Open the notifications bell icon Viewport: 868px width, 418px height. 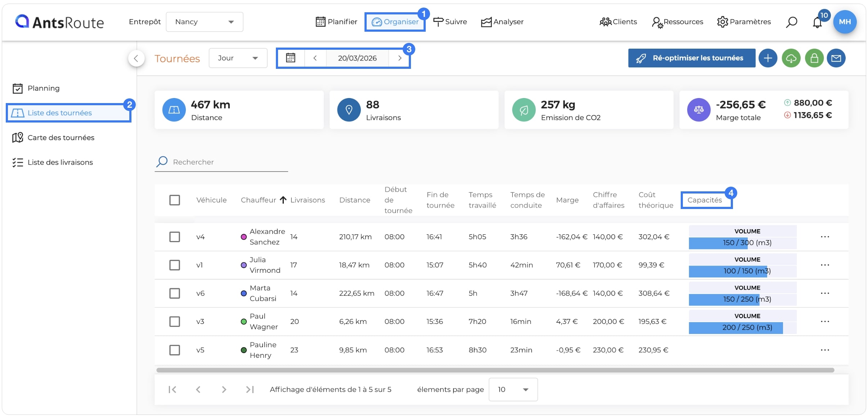(x=817, y=22)
